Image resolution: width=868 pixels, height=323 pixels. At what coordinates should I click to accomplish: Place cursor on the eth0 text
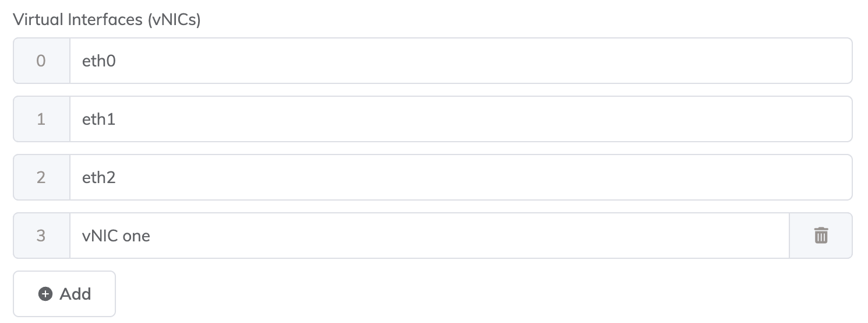tap(99, 61)
